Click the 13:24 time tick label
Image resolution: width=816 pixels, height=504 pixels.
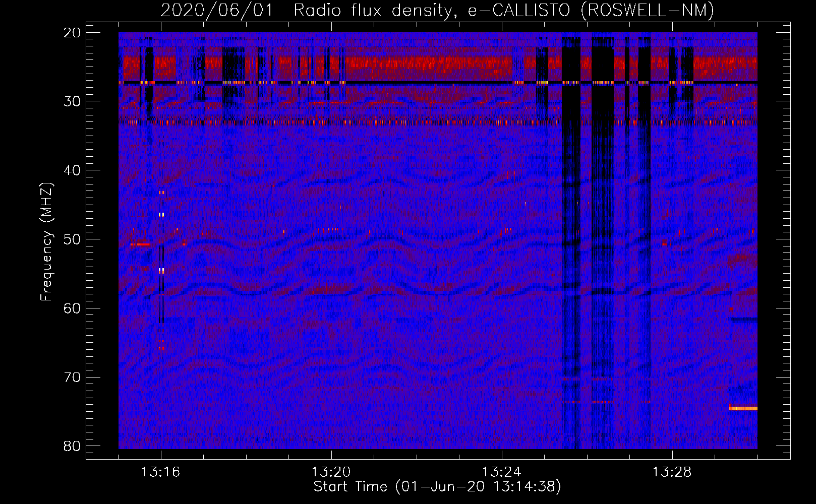tap(502, 472)
